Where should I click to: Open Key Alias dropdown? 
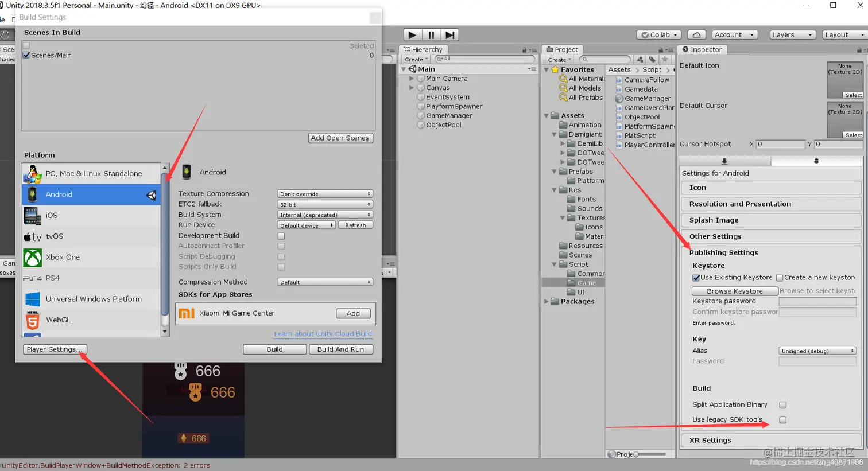click(817, 351)
